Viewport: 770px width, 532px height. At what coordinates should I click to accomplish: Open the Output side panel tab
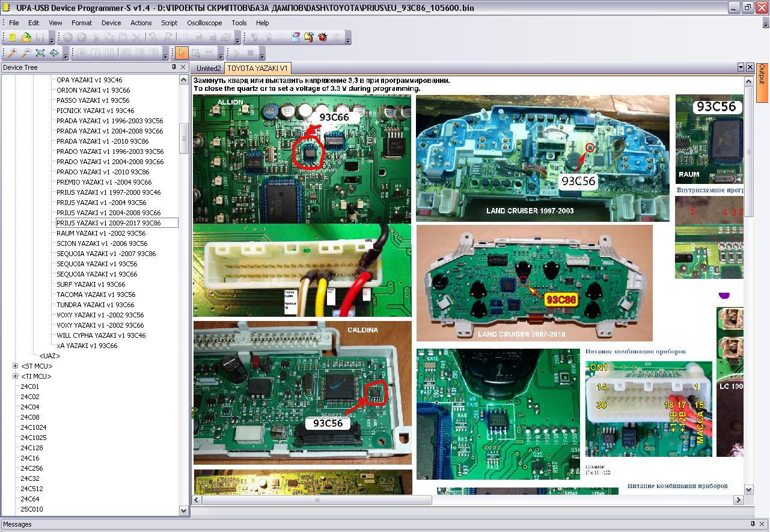pyautogui.click(x=762, y=83)
